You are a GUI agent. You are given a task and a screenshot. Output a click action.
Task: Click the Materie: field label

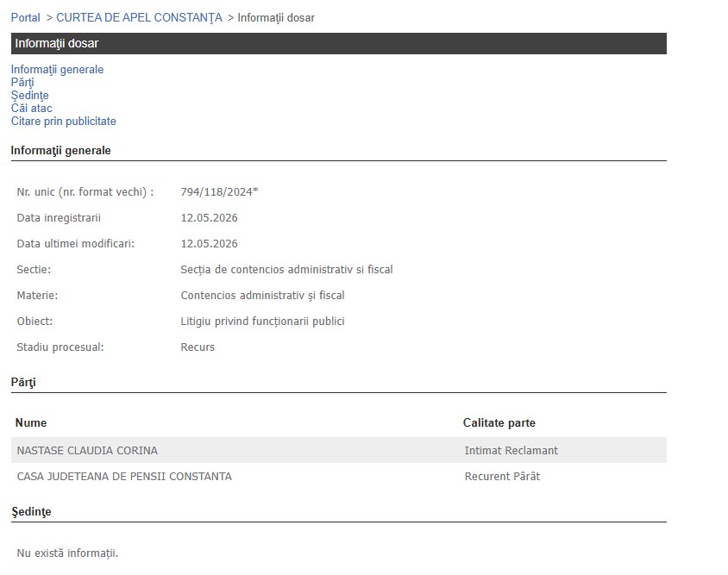click(37, 296)
